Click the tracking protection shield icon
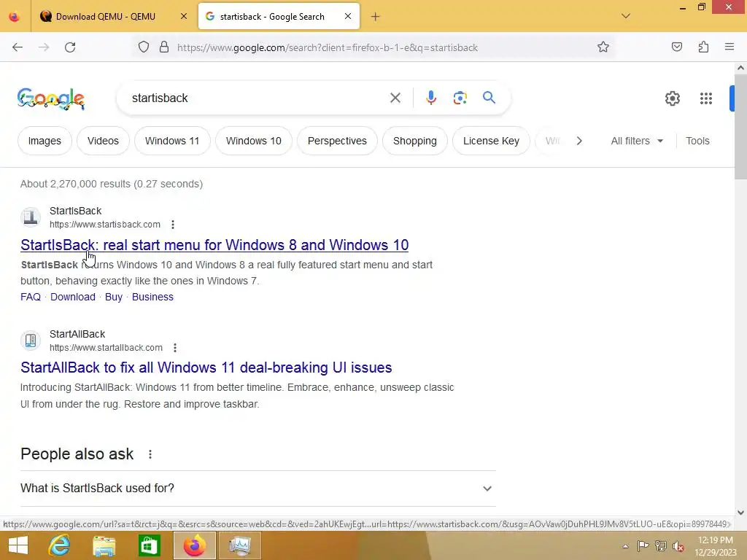The image size is (747, 560). coord(144,47)
